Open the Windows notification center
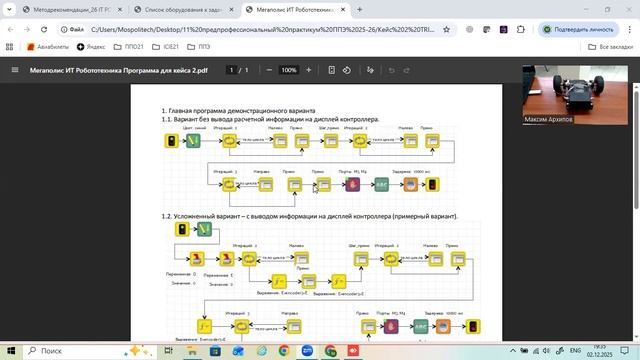This screenshot has height=360, width=640. coord(624,351)
